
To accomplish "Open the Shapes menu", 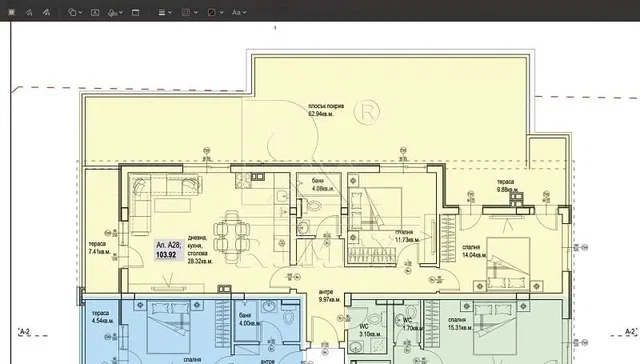I will (x=75, y=12).
